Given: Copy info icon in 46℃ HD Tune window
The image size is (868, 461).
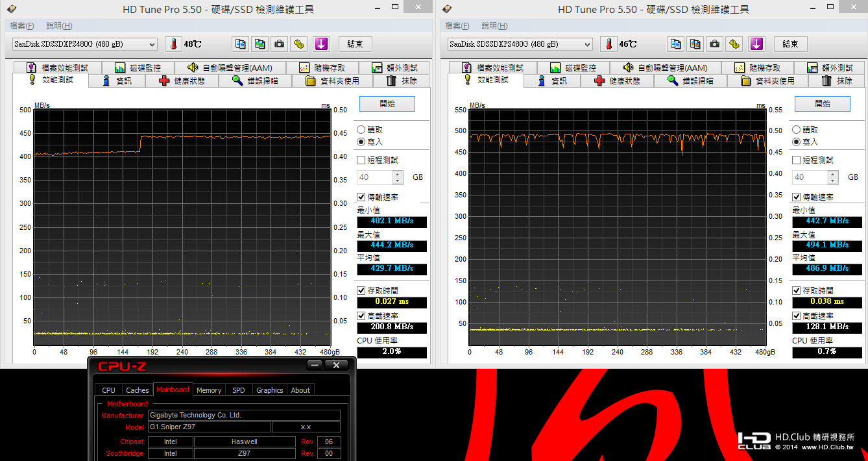Looking at the screenshot, I should coord(676,44).
